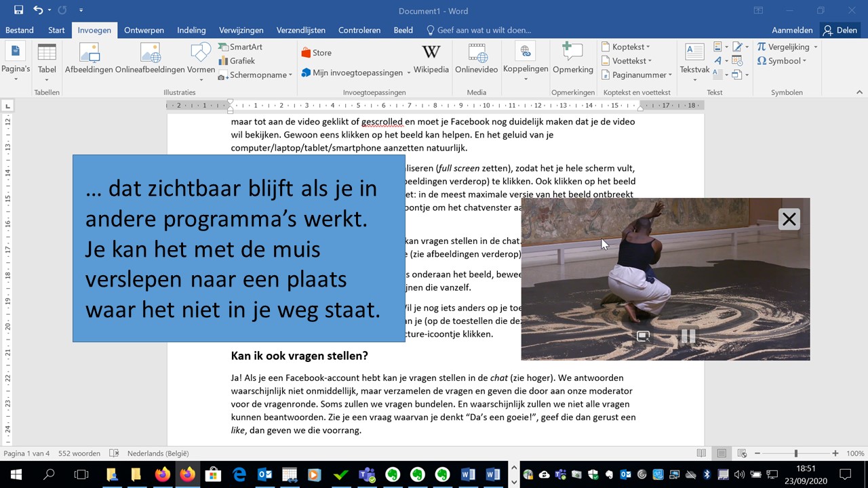Click the zoom in plus button
This screenshot has height=488, width=868.
click(835, 453)
